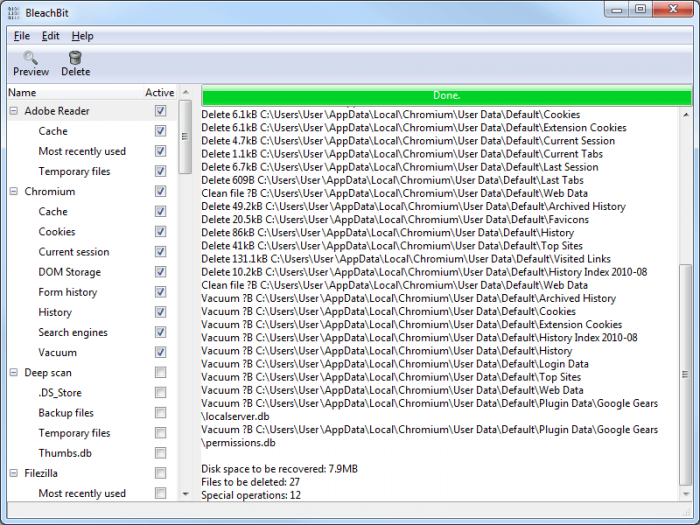Image resolution: width=700 pixels, height=525 pixels.
Task: Enable the Thumbs.db checkbox
Action: [160, 453]
